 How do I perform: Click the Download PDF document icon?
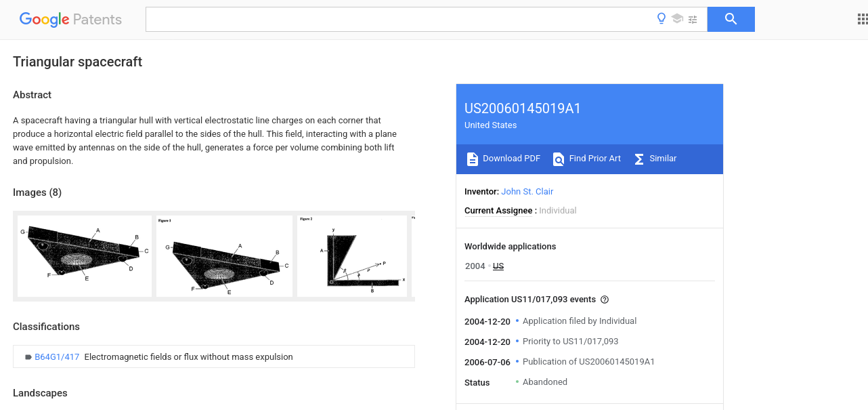(473, 159)
